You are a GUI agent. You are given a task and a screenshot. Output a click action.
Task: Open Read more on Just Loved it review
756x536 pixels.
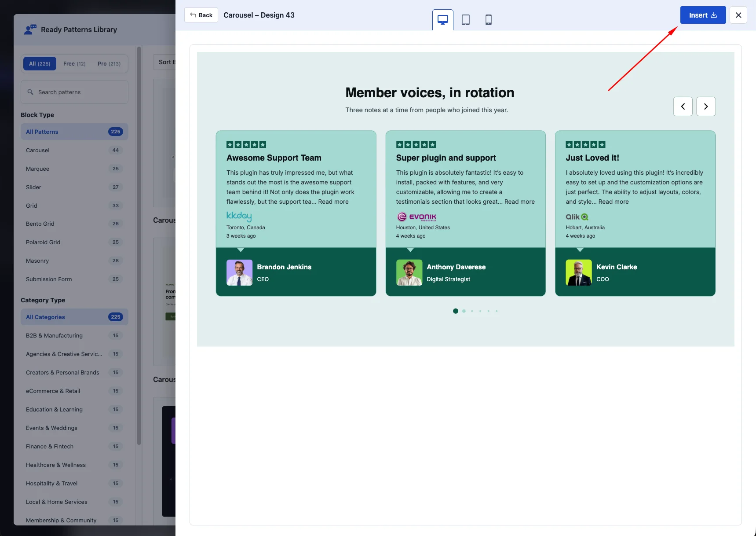pyautogui.click(x=614, y=202)
